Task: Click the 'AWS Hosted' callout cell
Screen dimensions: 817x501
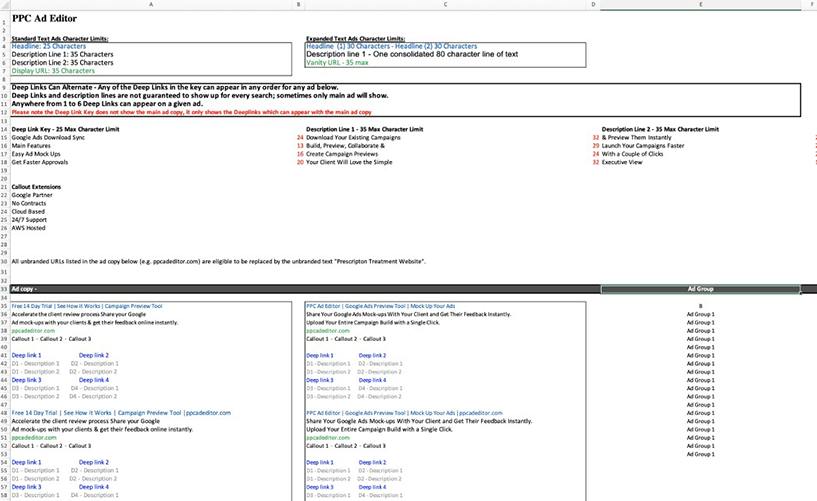Action: point(29,228)
